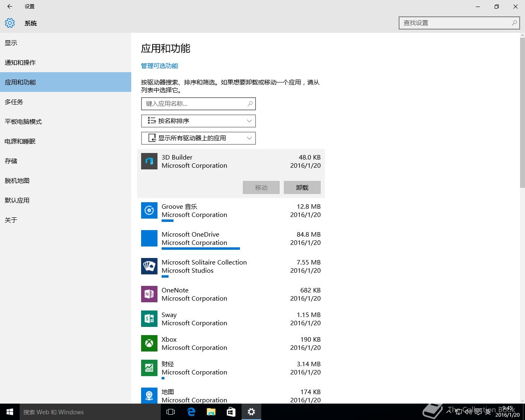Open the 按名称排序 sort dropdown

[x=199, y=121]
